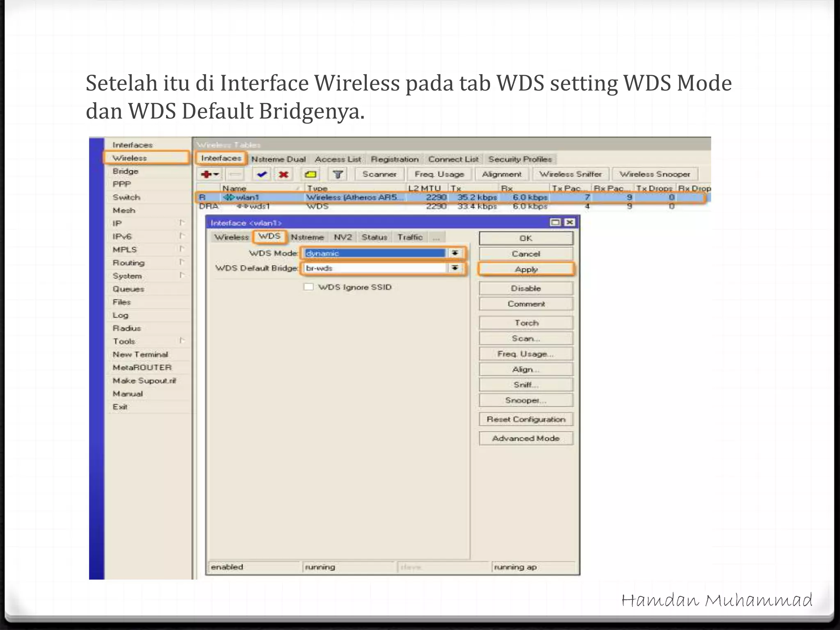
Task: Click the red plus add interface icon
Action: (210, 174)
